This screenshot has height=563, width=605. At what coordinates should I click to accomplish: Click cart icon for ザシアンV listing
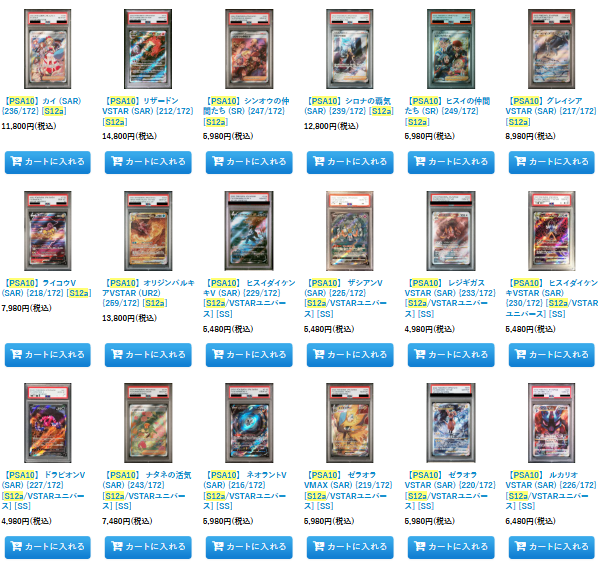click(x=319, y=354)
